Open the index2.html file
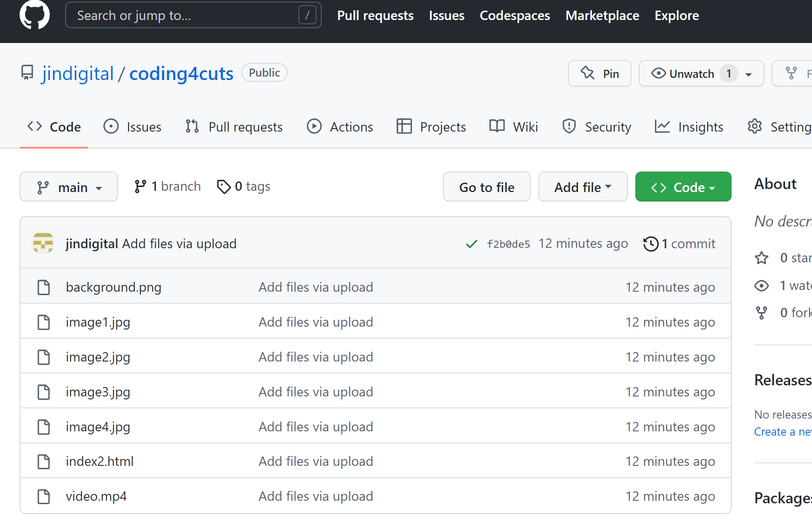Viewport: 812px width, 528px height. (x=100, y=462)
